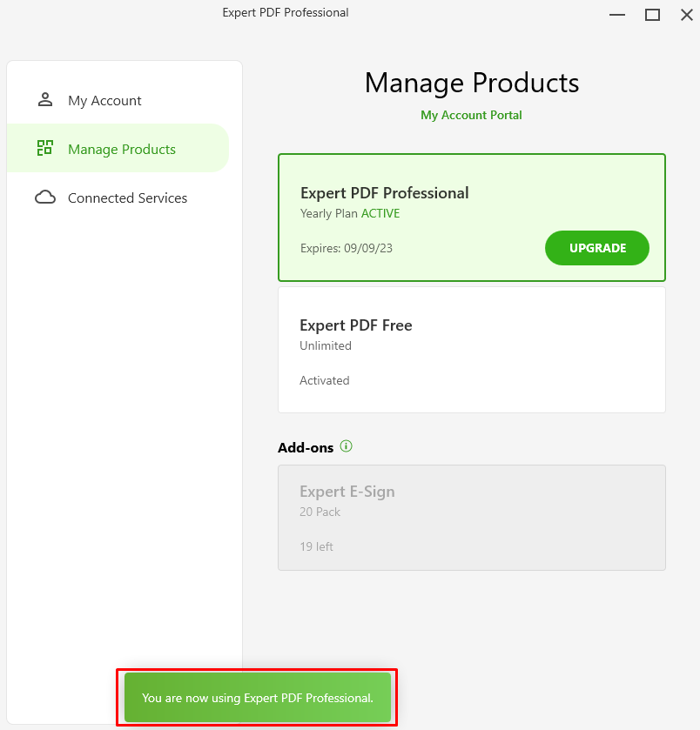This screenshot has width=700, height=730.
Task: Click the My Account person icon
Action: 45,100
